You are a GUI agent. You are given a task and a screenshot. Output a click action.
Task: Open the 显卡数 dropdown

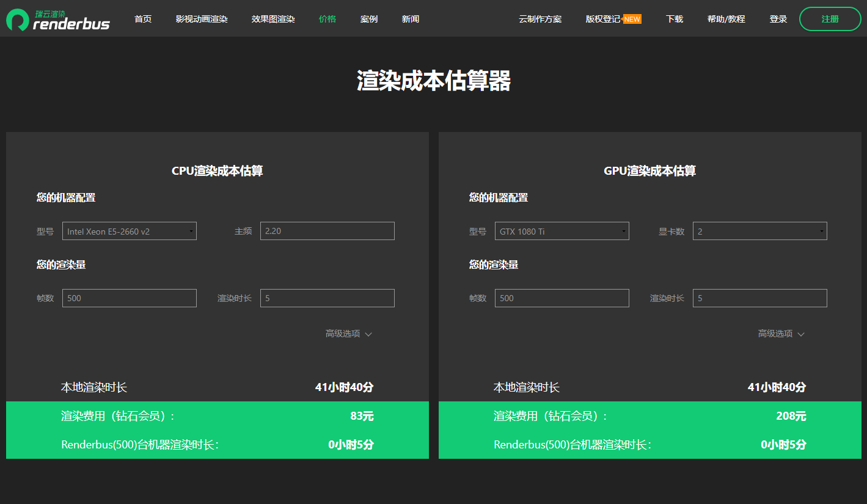760,231
